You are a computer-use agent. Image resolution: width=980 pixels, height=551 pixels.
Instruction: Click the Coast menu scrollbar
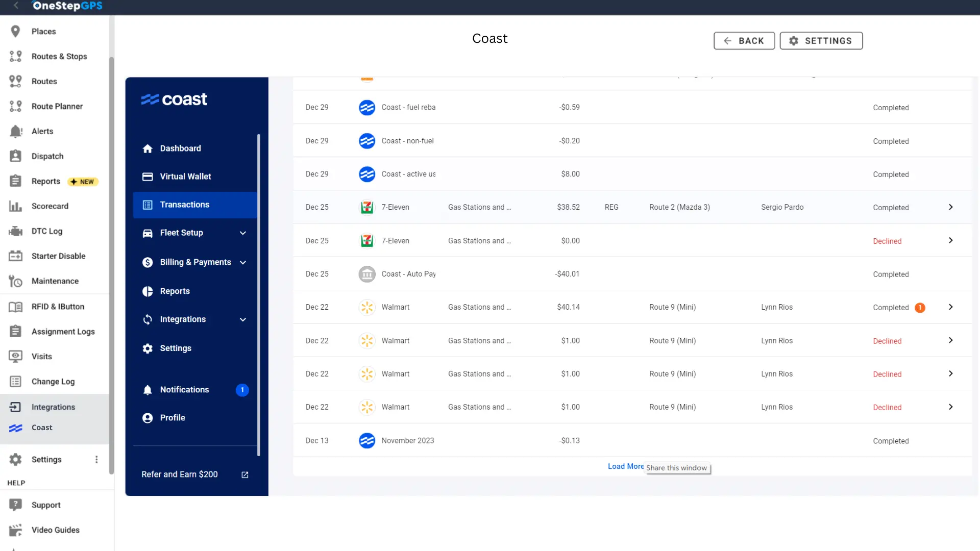[259, 295]
